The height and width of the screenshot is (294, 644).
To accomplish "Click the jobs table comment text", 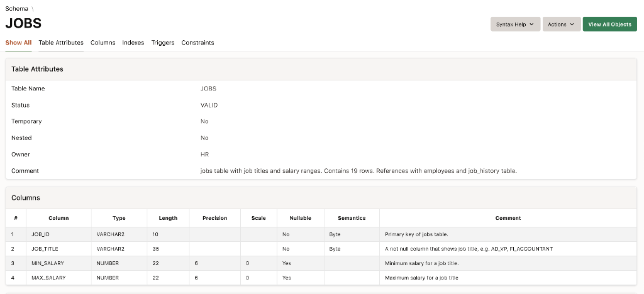I will pos(358,171).
